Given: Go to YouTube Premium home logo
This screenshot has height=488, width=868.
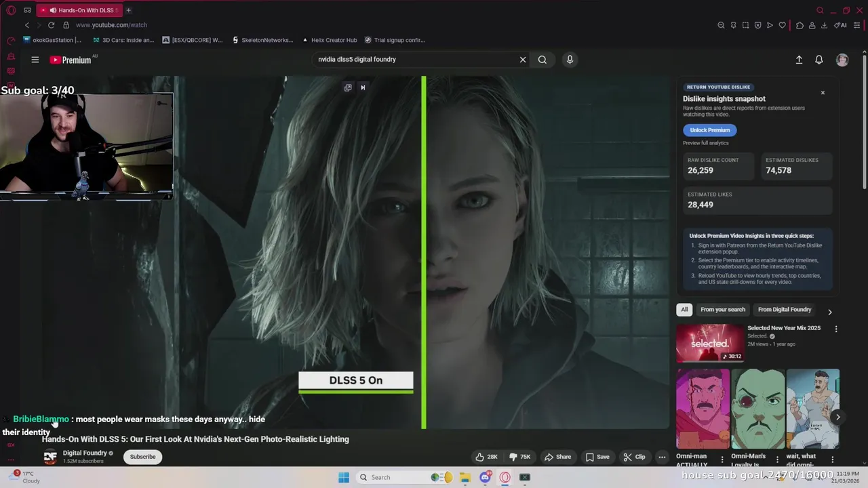Looking at the screenshot, I should pos(71,60).
